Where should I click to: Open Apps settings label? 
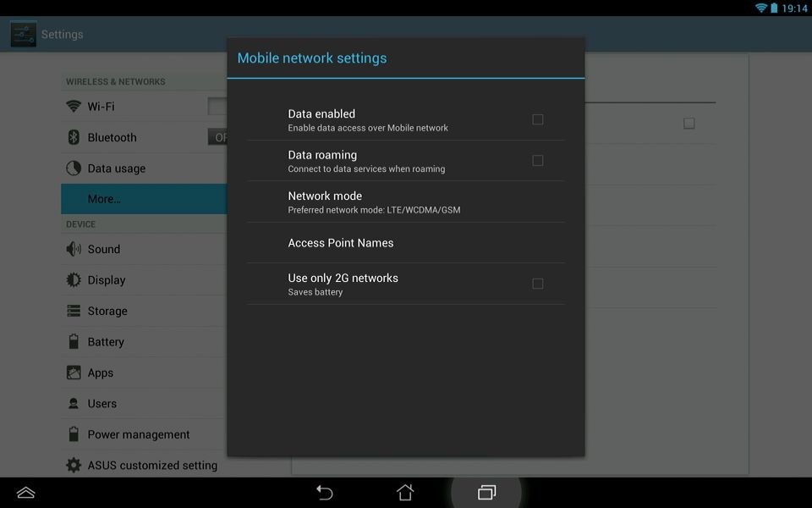(x=101, y=373)
